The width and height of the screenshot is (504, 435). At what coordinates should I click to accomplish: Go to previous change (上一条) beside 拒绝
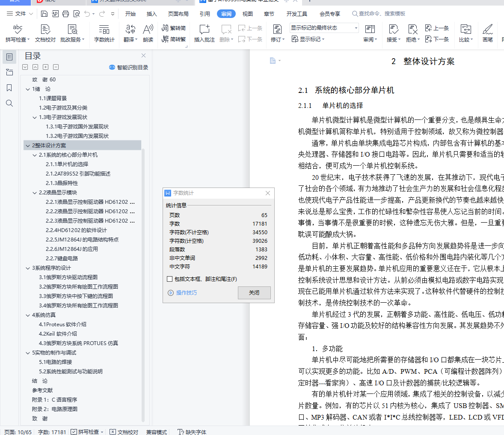[x=437, y=28]
